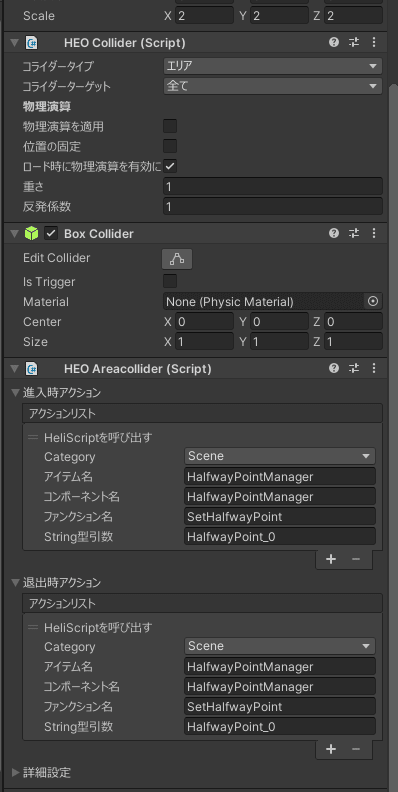Collapse the HEO Areacollider component
Screen dimensions: 398x792
(14, 369)
